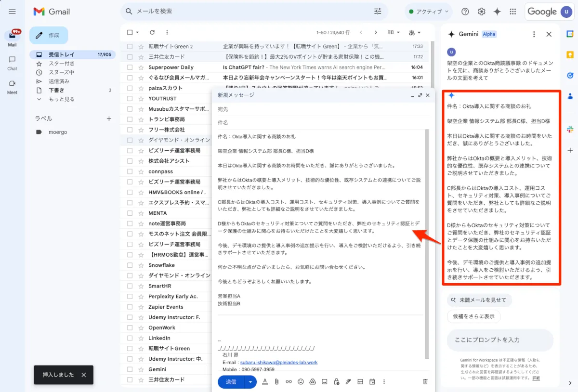
Task: Go to next page of emails
Action: coord(376,32)
